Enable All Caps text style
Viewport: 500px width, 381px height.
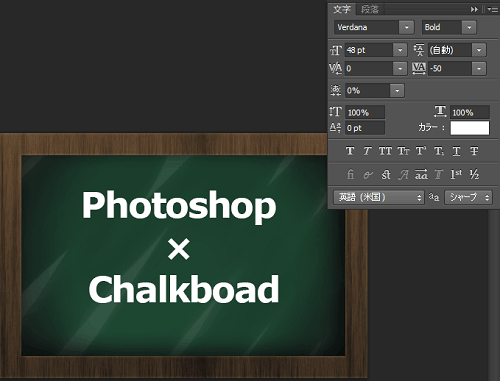385,151
